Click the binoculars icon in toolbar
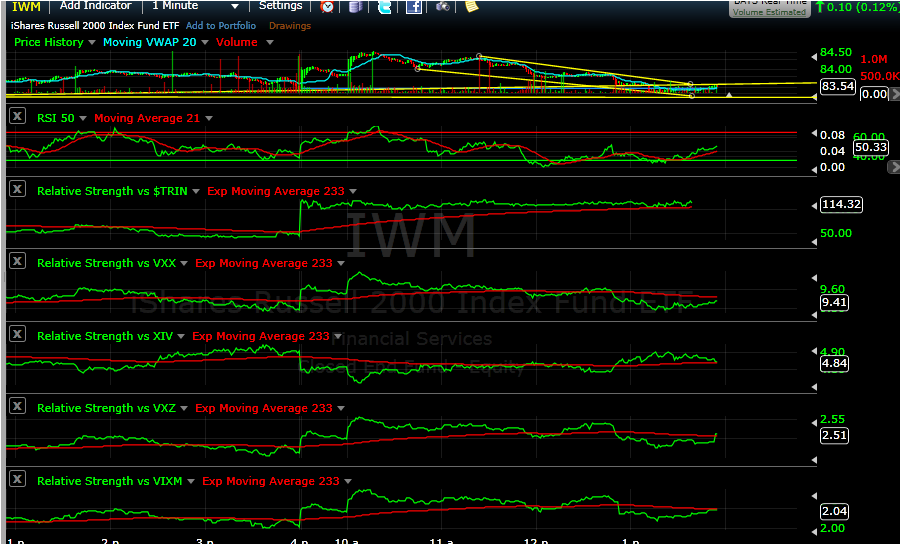The width and height of the screenshot is (901, 545). 442,6
